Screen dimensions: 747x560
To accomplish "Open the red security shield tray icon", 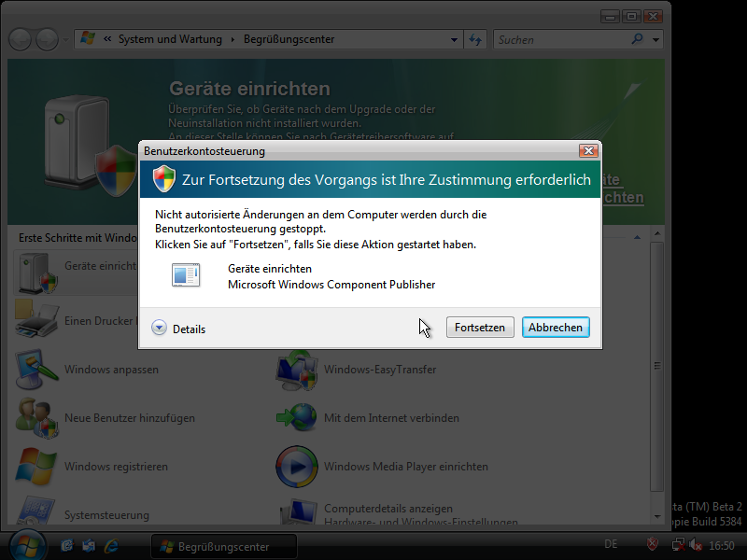I will pyautogui.click(x=654, y=545).
